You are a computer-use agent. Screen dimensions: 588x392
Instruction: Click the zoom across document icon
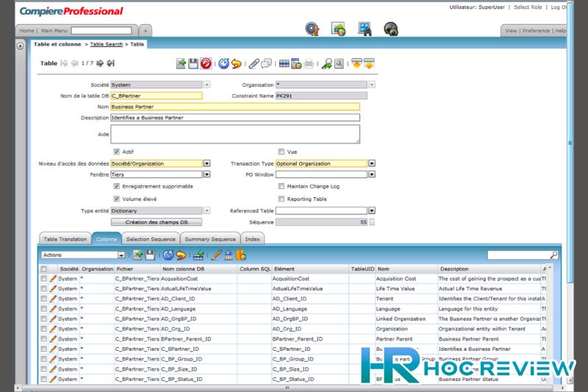click(x=339, y=63)
